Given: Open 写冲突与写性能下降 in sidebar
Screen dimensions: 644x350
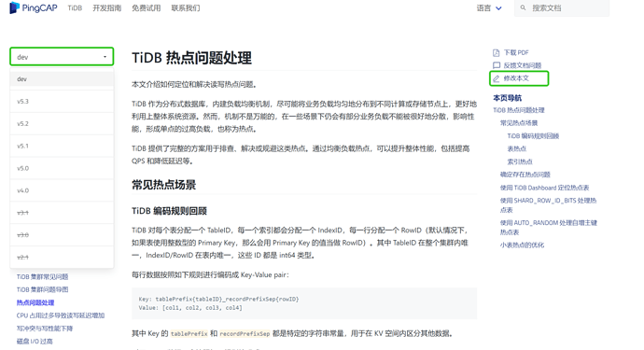Looking at the screenshot, I should click(45, 329).
